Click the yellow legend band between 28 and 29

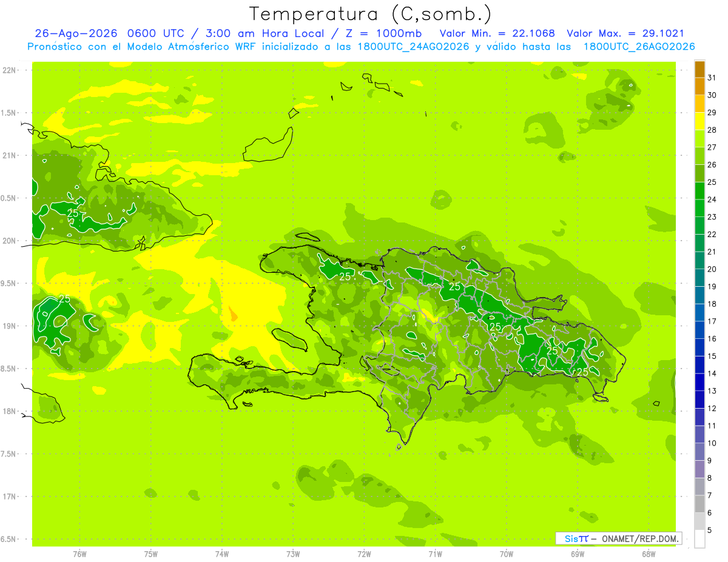699,121
